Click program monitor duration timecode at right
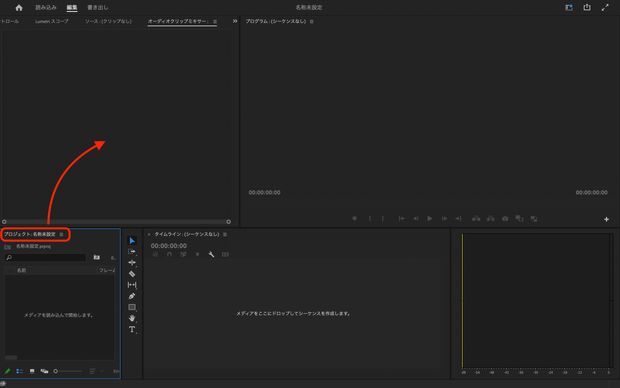620x388 pixels. (x=592, y=193)
